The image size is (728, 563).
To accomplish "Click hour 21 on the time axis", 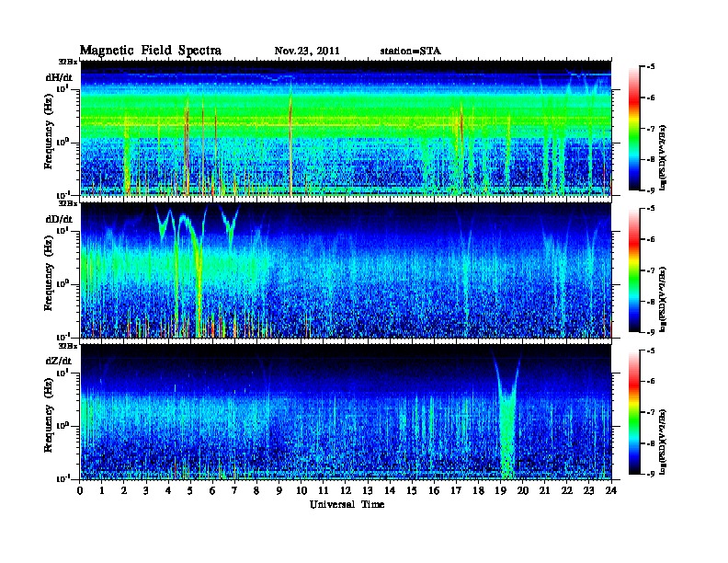I will tap(544, 491).
